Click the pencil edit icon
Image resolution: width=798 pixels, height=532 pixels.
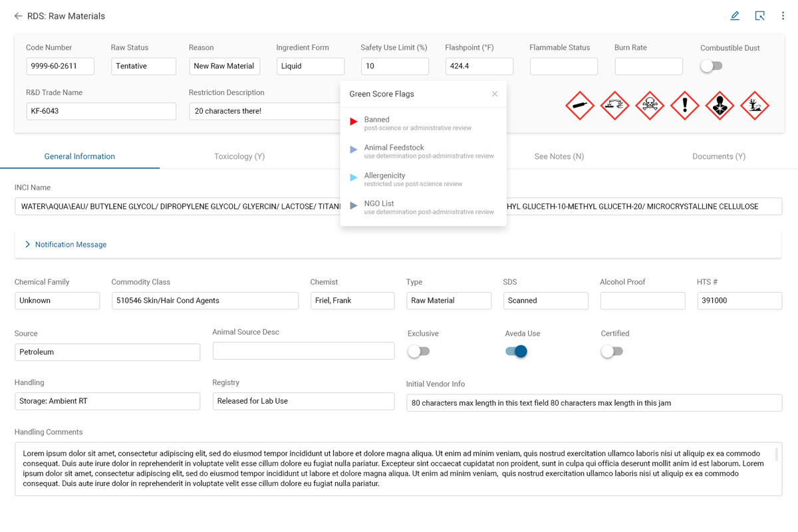735,16
